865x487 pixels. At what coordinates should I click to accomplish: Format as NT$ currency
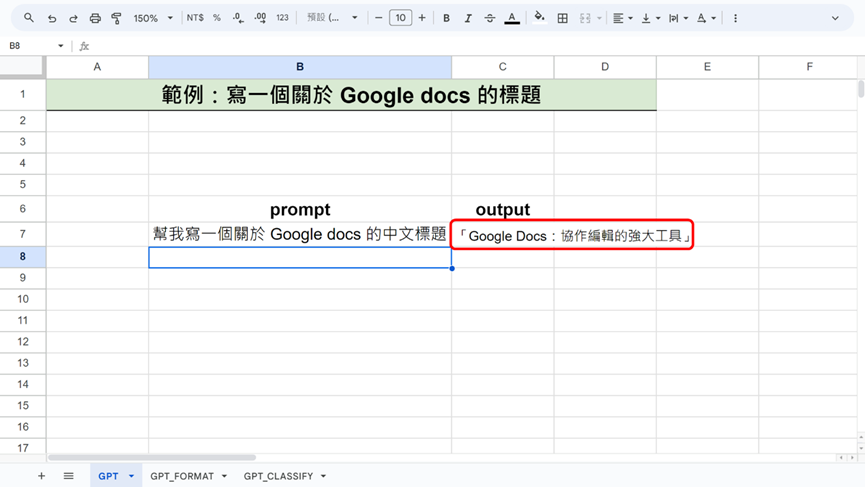click(195, 18)
